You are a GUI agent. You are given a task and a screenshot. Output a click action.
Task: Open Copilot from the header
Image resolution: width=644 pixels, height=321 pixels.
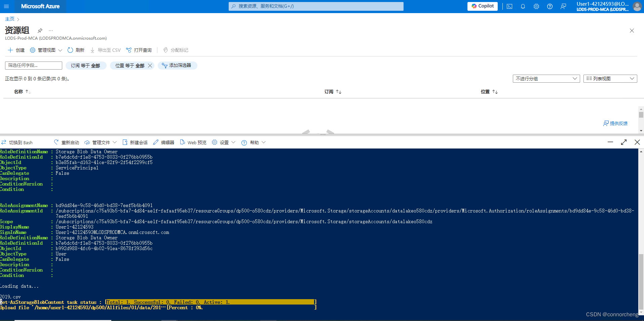coord(482,6)
